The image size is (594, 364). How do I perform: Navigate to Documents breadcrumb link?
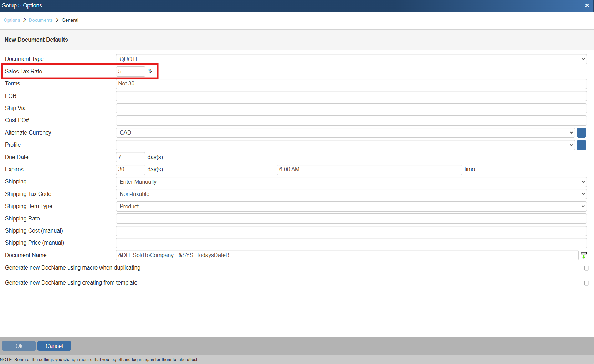click(x=41, y=20)
